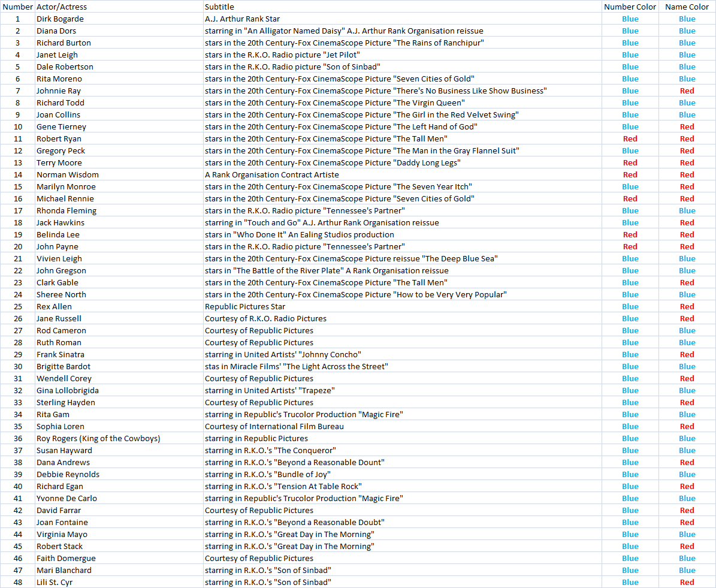Image resolution: width=716 pixels, height=588 pixels.
Task: Click the Name Color column header
Action: (x=687, y=7)
